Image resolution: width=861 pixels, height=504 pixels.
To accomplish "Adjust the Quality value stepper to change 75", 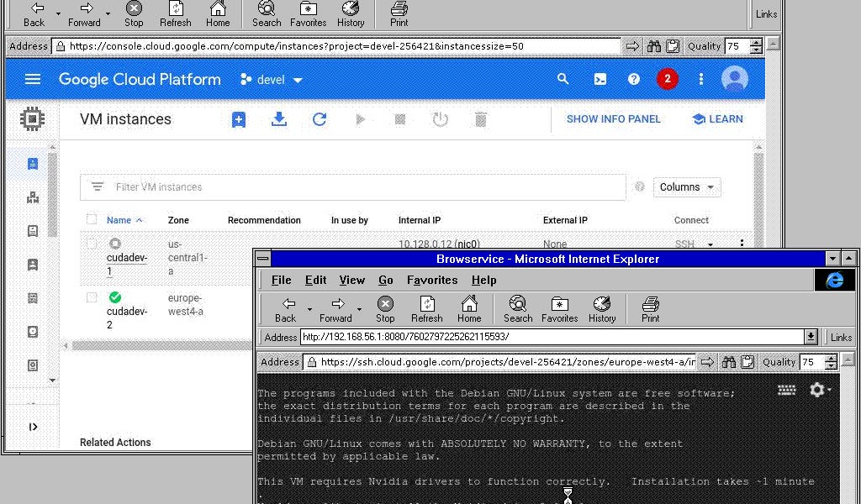I will click(757, 46).
